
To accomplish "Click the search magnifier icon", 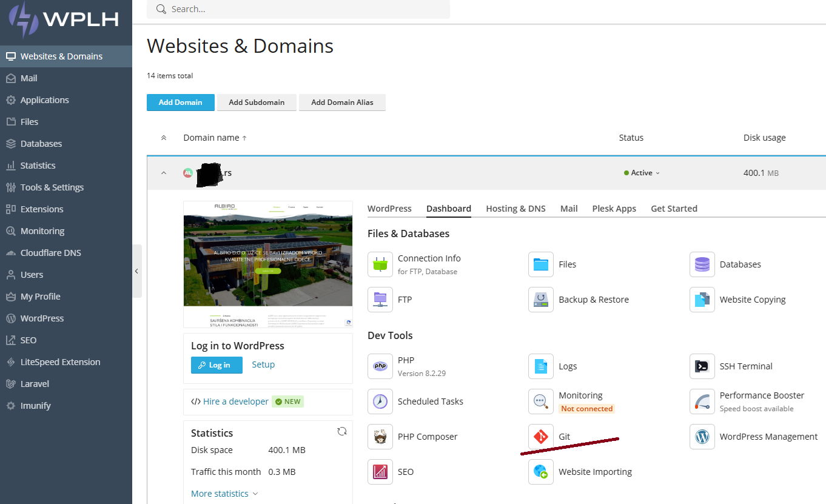I will (x=161, y=9).
